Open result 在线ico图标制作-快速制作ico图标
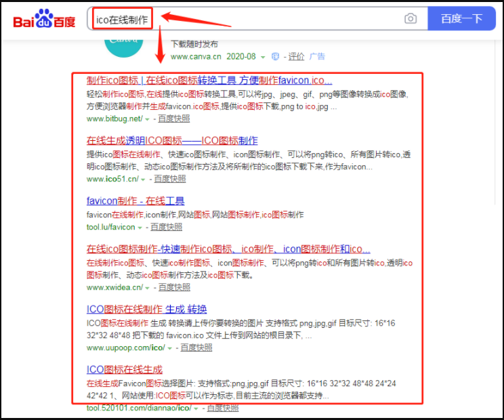504x420 pixels. tap(228, 249)
